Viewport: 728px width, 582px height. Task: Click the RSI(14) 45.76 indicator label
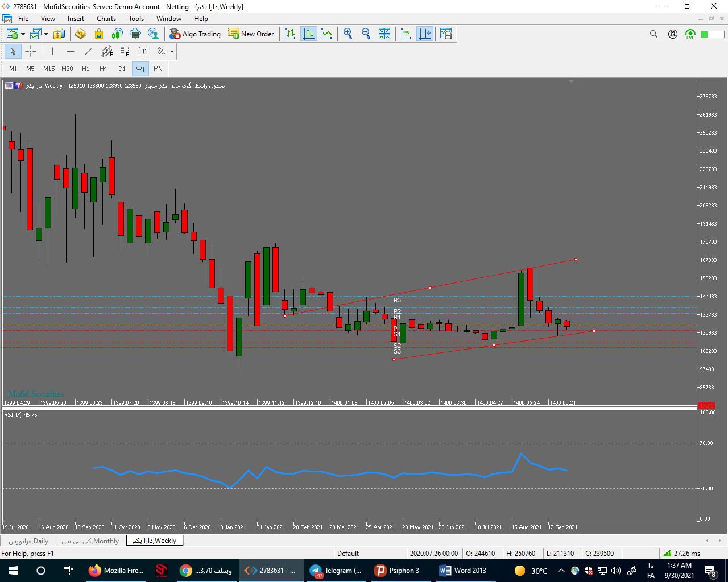click(x=20, y=415)
